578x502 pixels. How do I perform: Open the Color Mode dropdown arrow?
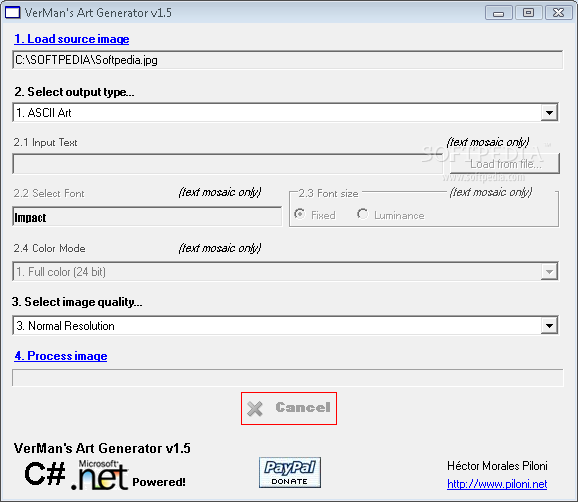pos(549,272)
